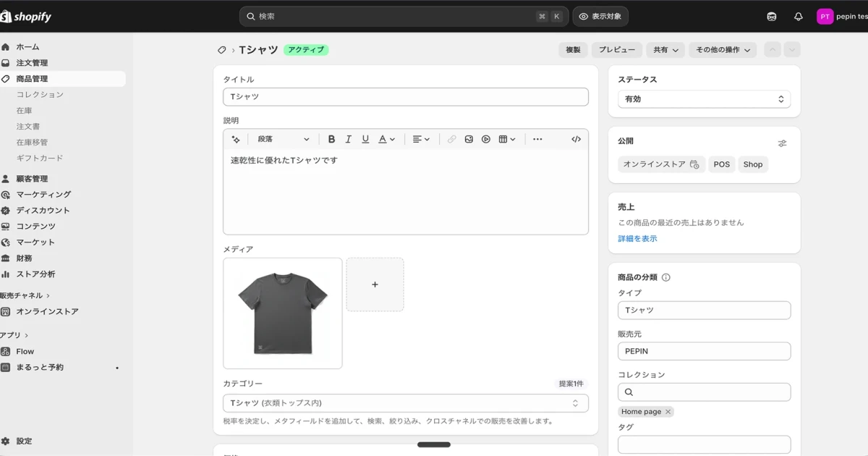Open notifications with the bell icon
Image resolution: width=868 pixels, height=456 pixels.
pos(797,16)
